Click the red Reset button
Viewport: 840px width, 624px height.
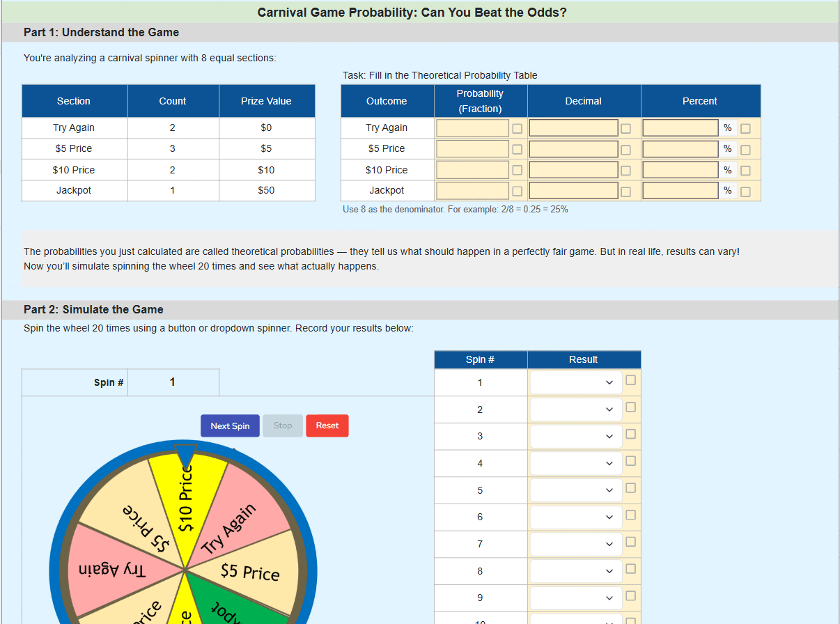pos(327,426)
